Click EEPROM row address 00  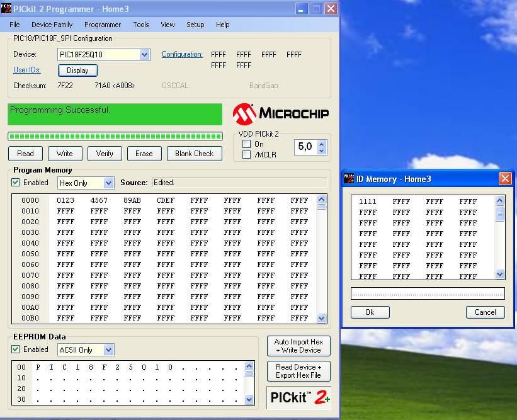[x=21, y=367]
